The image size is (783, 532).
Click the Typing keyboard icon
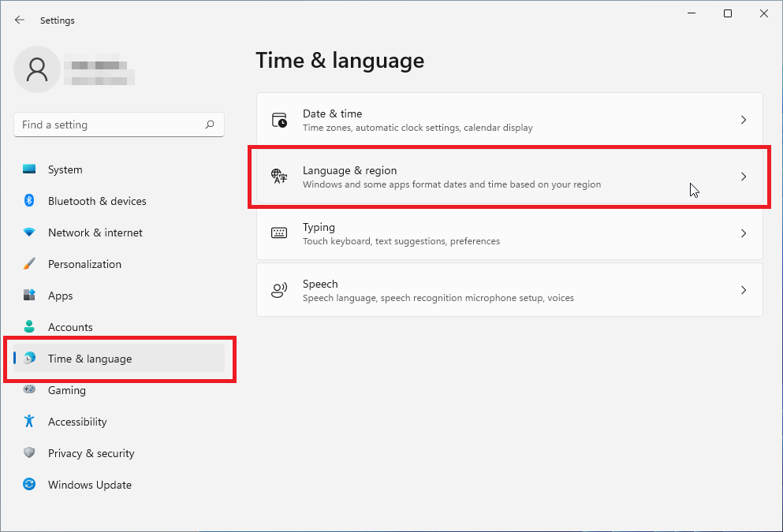(279, 233)
